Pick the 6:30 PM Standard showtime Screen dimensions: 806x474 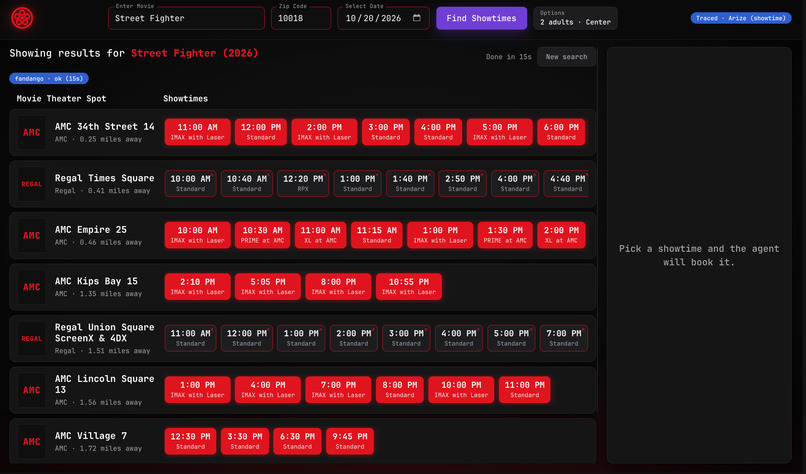pos(297,441)
